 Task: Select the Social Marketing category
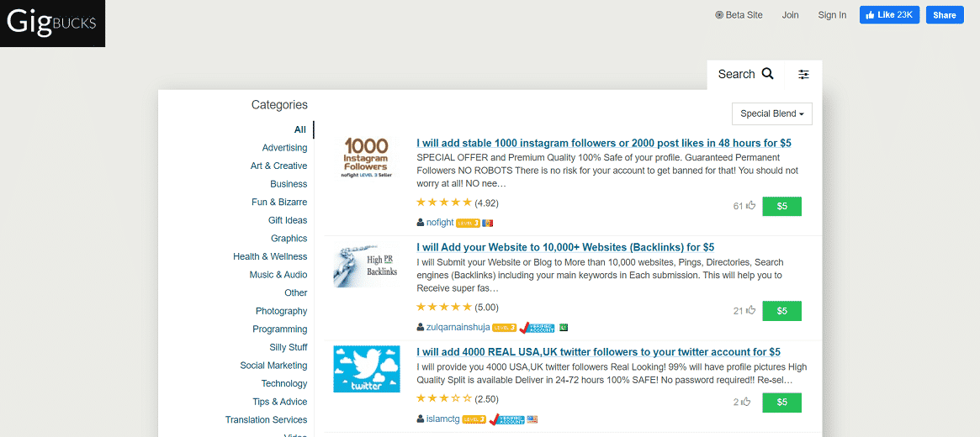pos(273,366)
